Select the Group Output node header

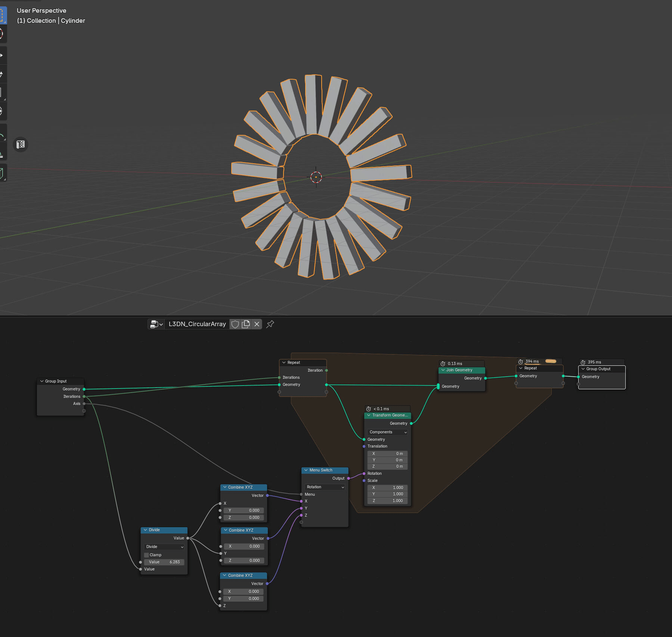(602, 369)
